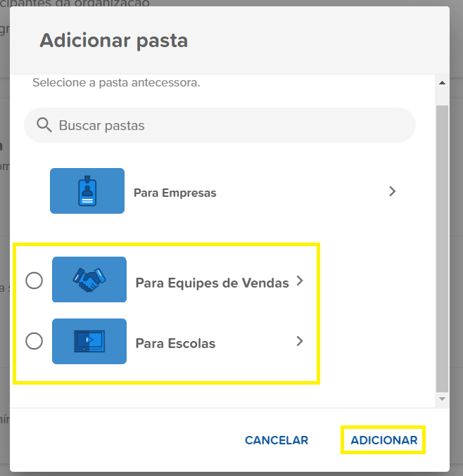This screenshot has height=476, width=463.
Task: Select the Para Escolas radio button
Action: (34, 341)
